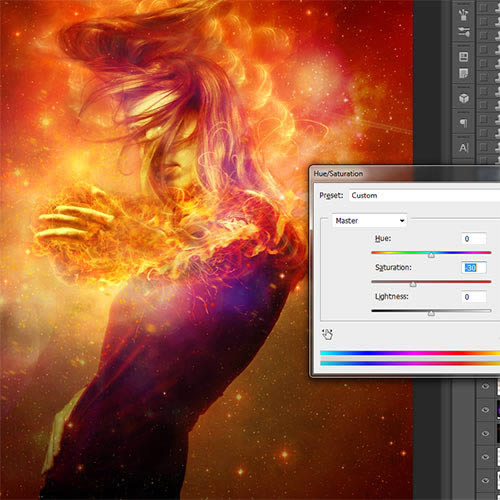The height and width of the screenshot is (500, 500).
Task: Hide the layer with the purple thumbnail
Action: click(x=485, y=410)
